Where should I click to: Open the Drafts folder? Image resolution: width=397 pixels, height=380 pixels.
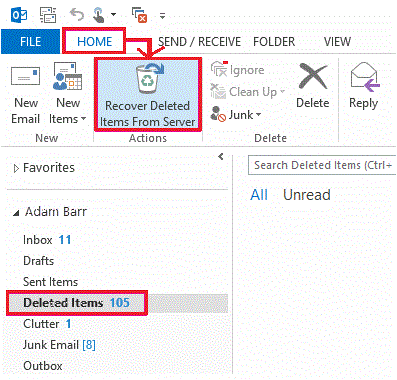click(x=38, y=261)
